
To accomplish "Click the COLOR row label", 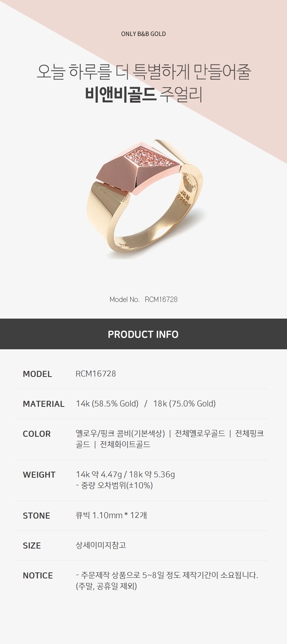I will pos(37,434).
